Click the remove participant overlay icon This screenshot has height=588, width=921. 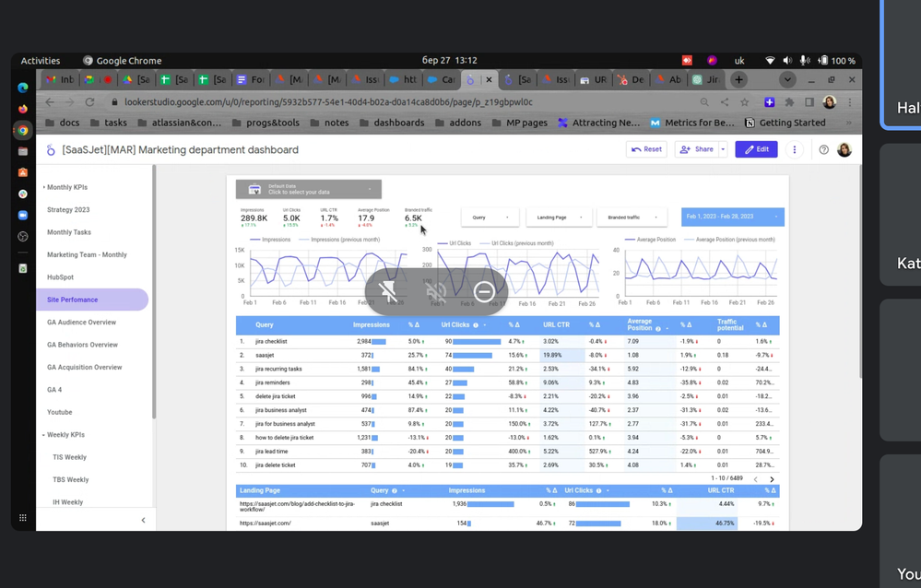[x=484, y=291]
